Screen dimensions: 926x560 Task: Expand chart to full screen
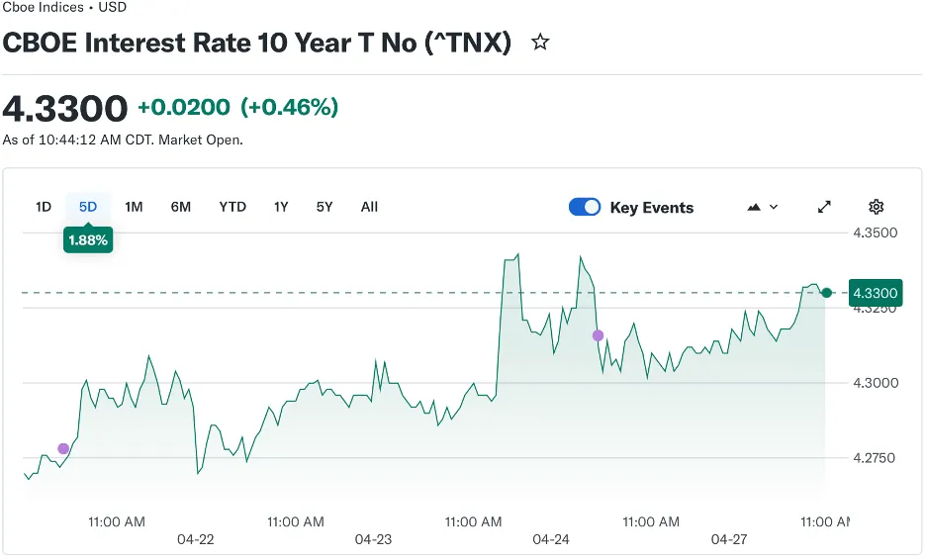[824, 207]
